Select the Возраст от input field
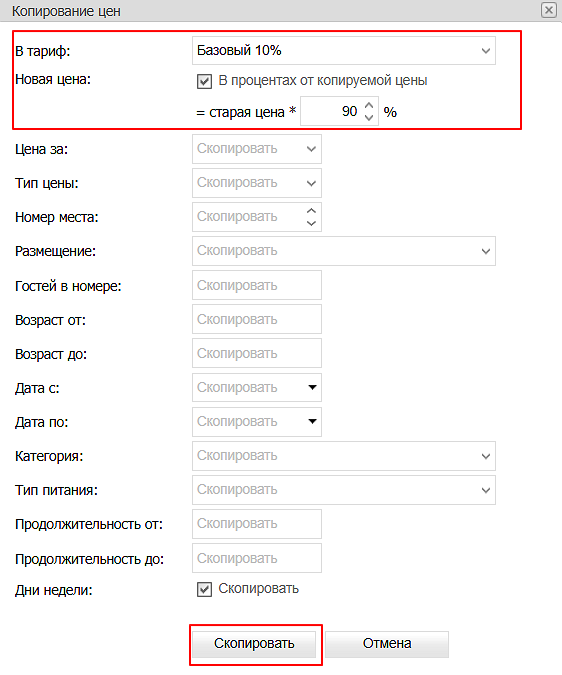562x675 pixels. point(257,319)
